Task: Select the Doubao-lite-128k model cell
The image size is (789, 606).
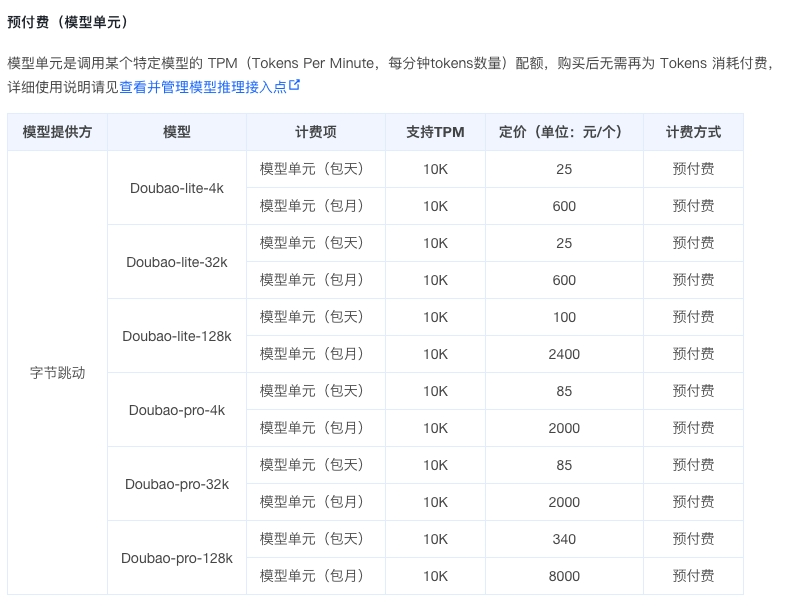Action: [177, 336]
